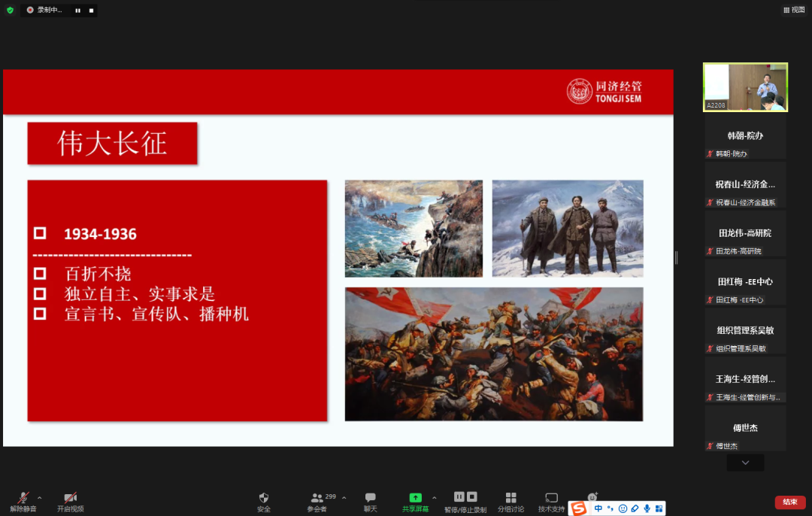Open 技术支持 support tool

tap(551, 502)
